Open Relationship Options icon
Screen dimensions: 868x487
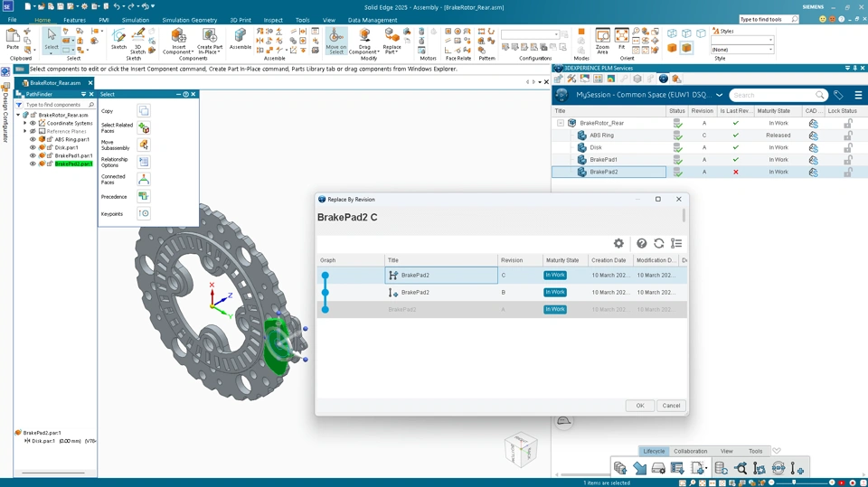144,162
